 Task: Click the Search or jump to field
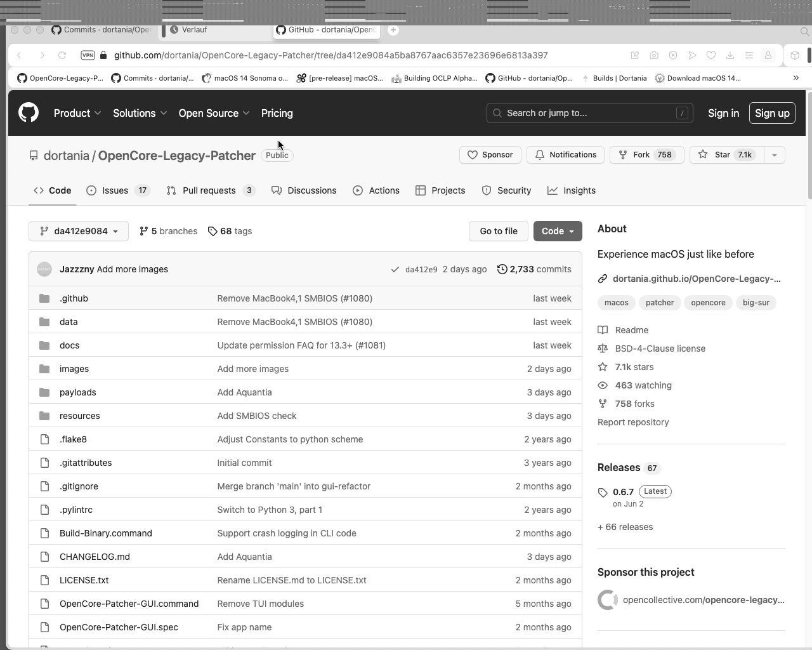coord(590,113)
